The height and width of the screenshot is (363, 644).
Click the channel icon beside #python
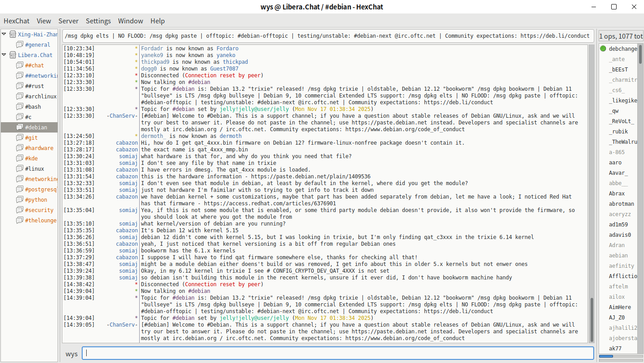[x=20, y=200]
